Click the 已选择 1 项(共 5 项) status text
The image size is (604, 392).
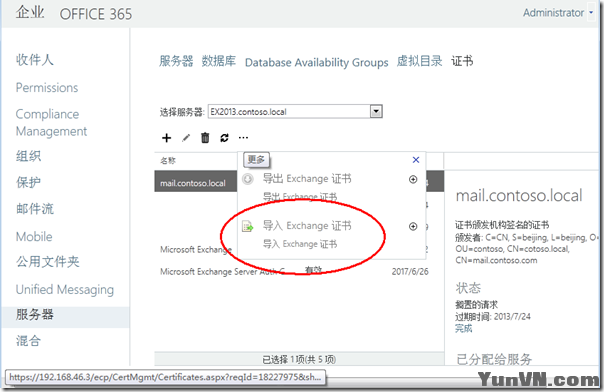(x=299, y=359)
